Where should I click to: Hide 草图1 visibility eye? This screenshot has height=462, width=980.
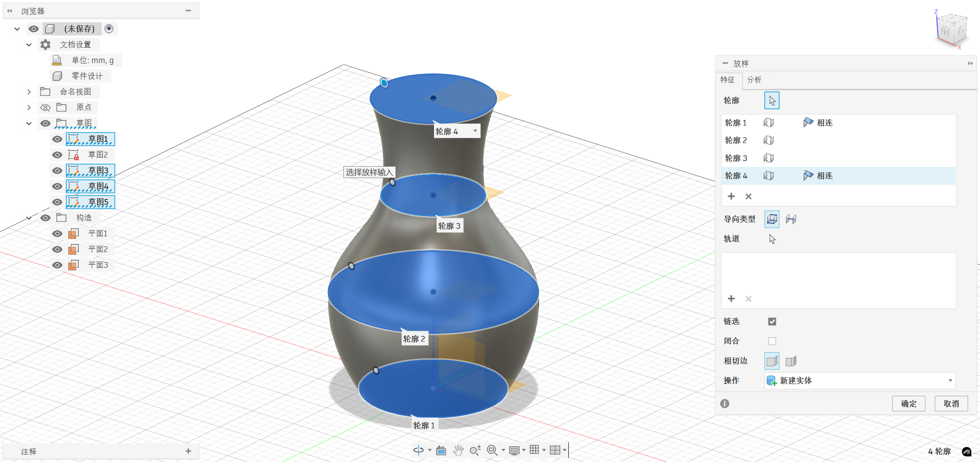pos(57,139)
